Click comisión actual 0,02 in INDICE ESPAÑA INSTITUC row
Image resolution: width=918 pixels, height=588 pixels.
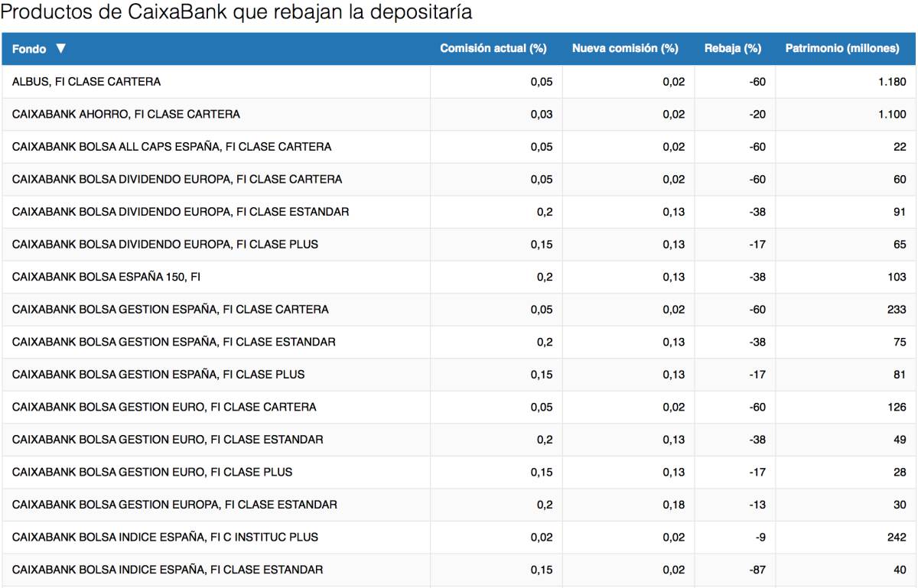tap(542, 537)
